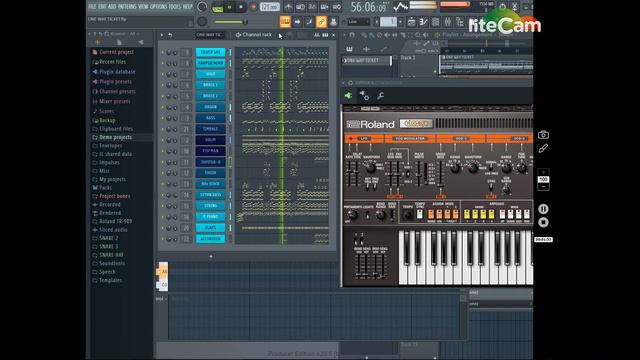Open the Line snap dropdown

[359, 22]
